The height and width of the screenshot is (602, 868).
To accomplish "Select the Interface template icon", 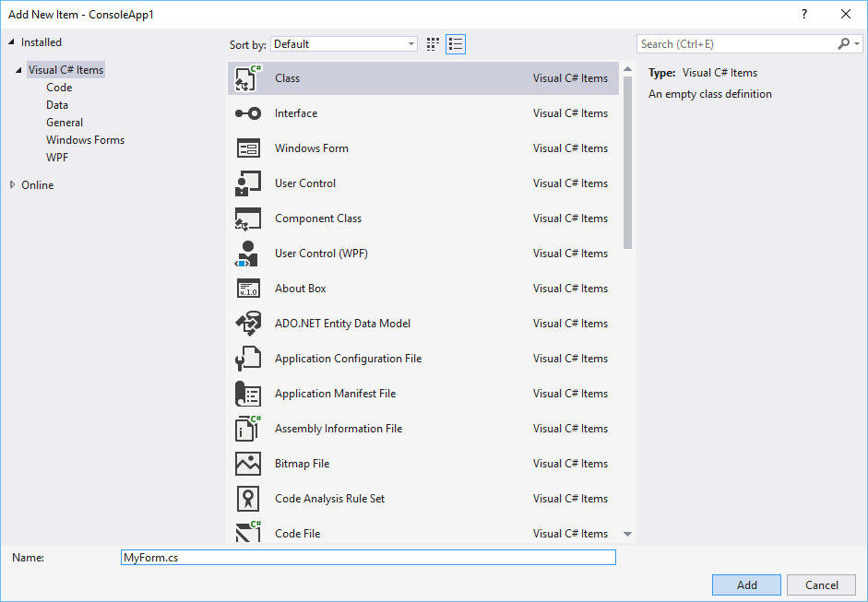I will point(248,113).
